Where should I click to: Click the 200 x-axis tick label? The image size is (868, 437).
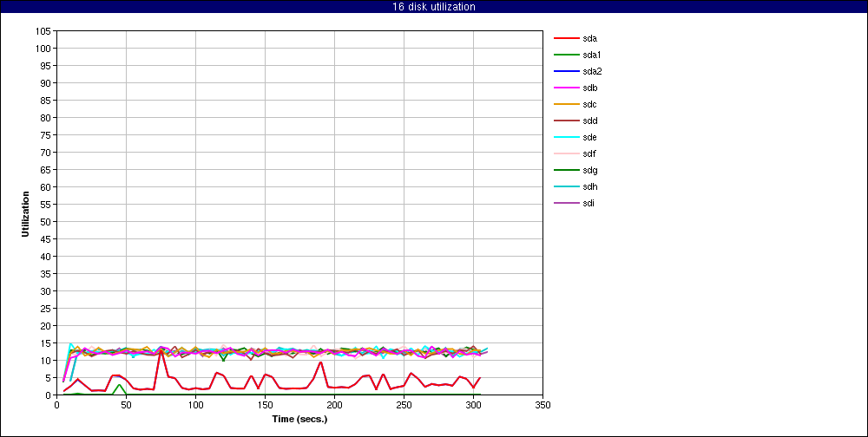coord(335,404)
